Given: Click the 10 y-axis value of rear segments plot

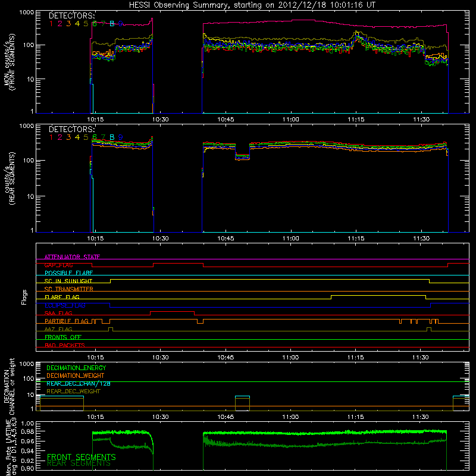Looking at the screenshot, I should point(30,196).
